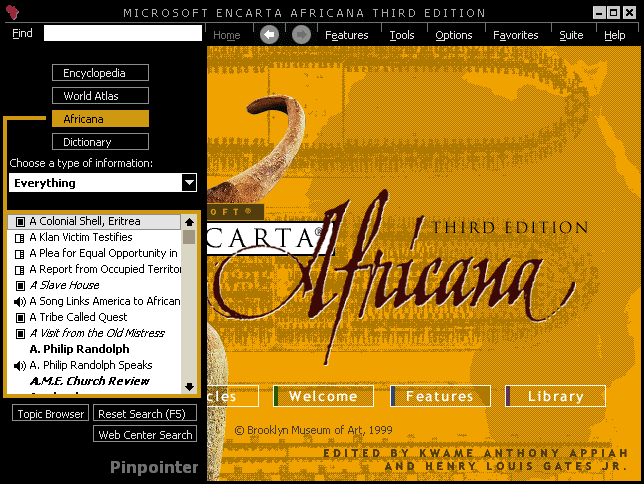
Task: Click image icon beside A Visit from the Old Mistress
Action: pyautogui.click(x=20, y=334)
